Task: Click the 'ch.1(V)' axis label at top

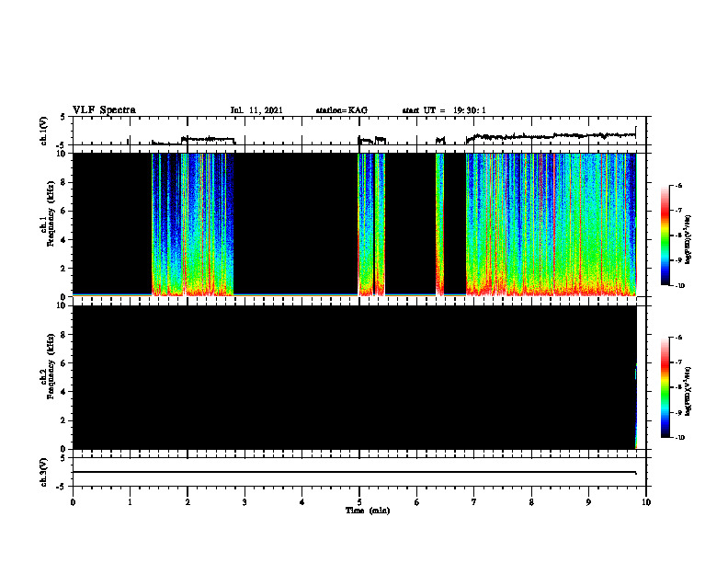Action: click(x=44, y=131)
